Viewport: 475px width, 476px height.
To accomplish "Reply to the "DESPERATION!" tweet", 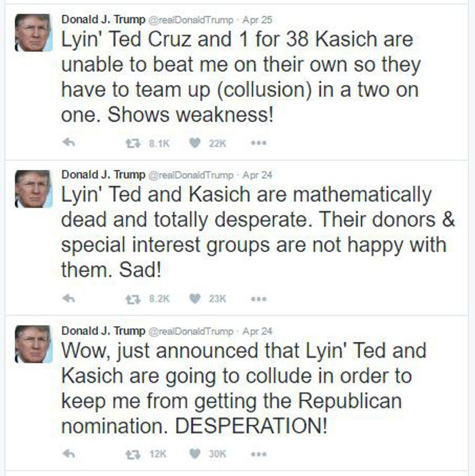I will [69, 454].
